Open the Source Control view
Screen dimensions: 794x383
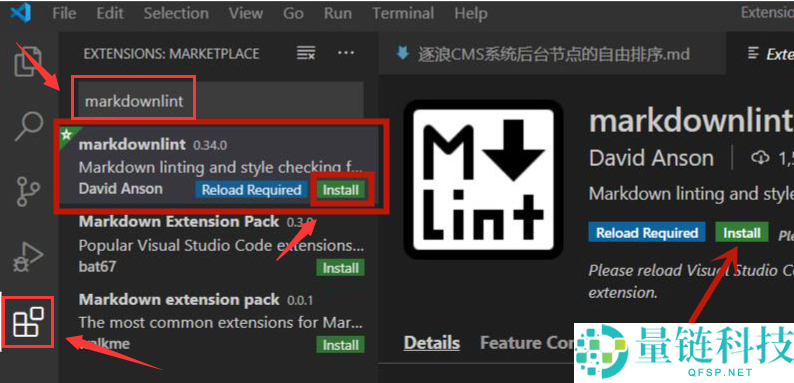[x=28, y=192]
